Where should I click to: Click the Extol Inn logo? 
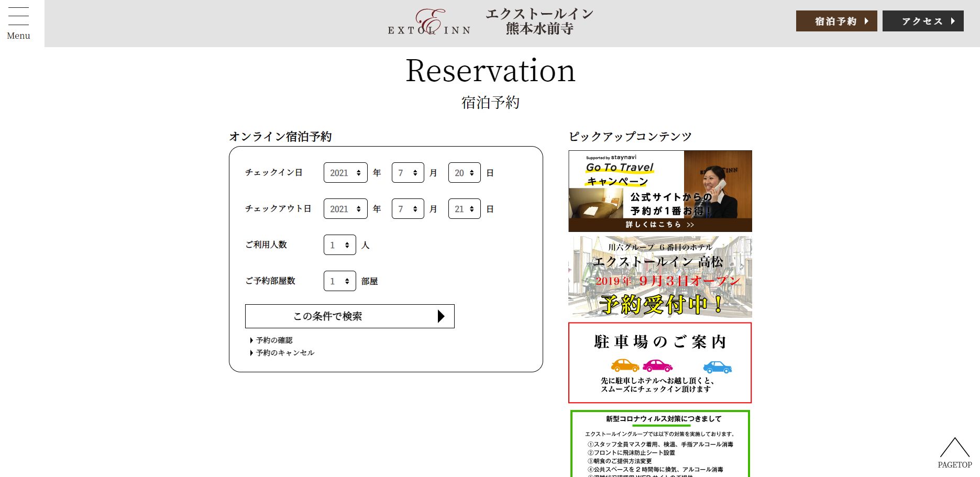(x=429, y=22)
